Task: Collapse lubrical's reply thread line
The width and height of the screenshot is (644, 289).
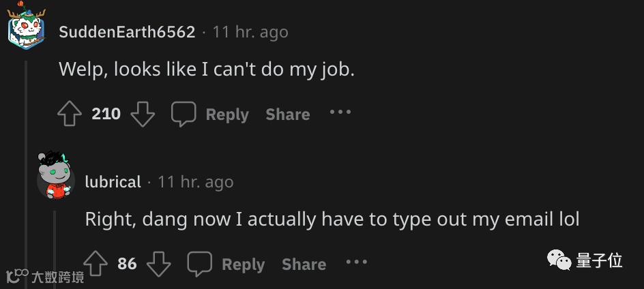Action: click(x=55, y=245)
